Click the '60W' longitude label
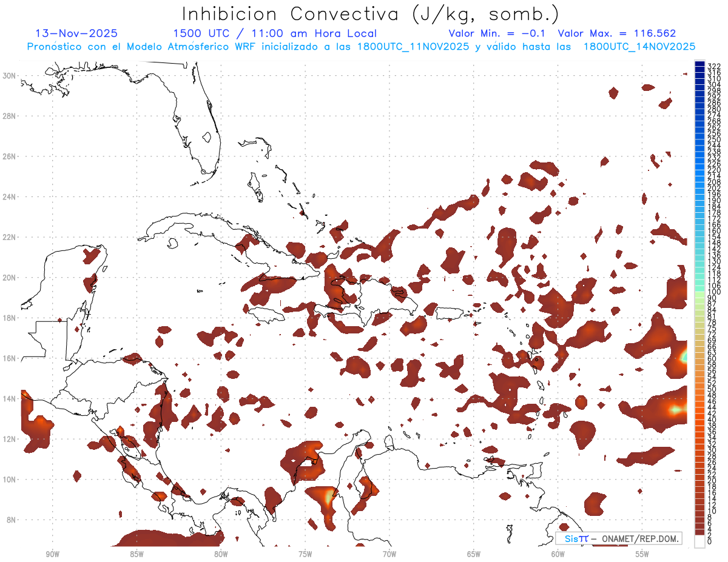 click(x=558, y=554)
